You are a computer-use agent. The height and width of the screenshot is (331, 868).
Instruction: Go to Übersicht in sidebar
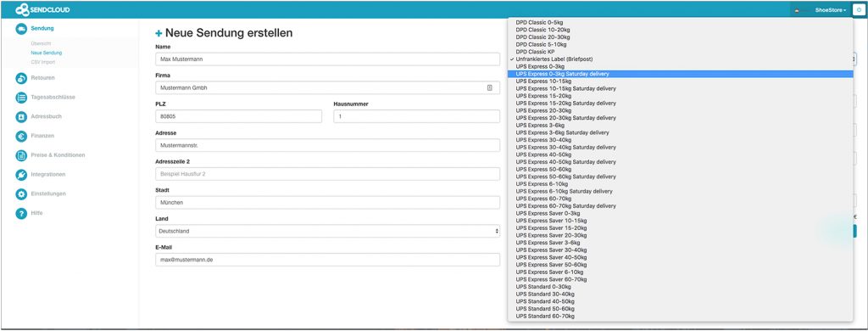click(41, 43)
